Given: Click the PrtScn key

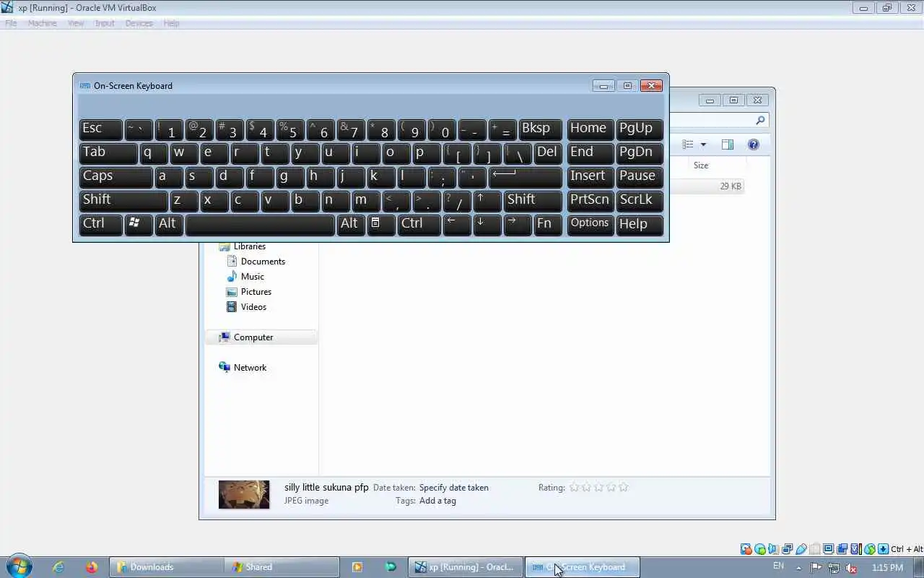Looking at the screenshot, I should tap(590, 201).
